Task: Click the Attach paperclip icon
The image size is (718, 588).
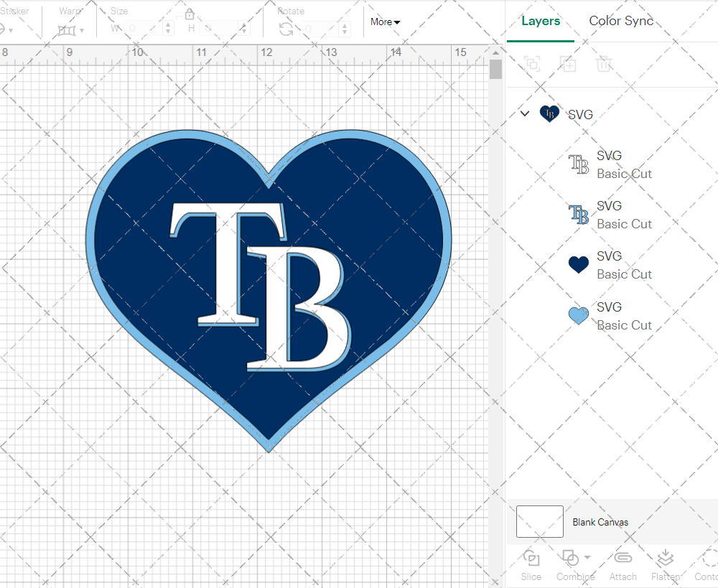Action: click(623, 559)
